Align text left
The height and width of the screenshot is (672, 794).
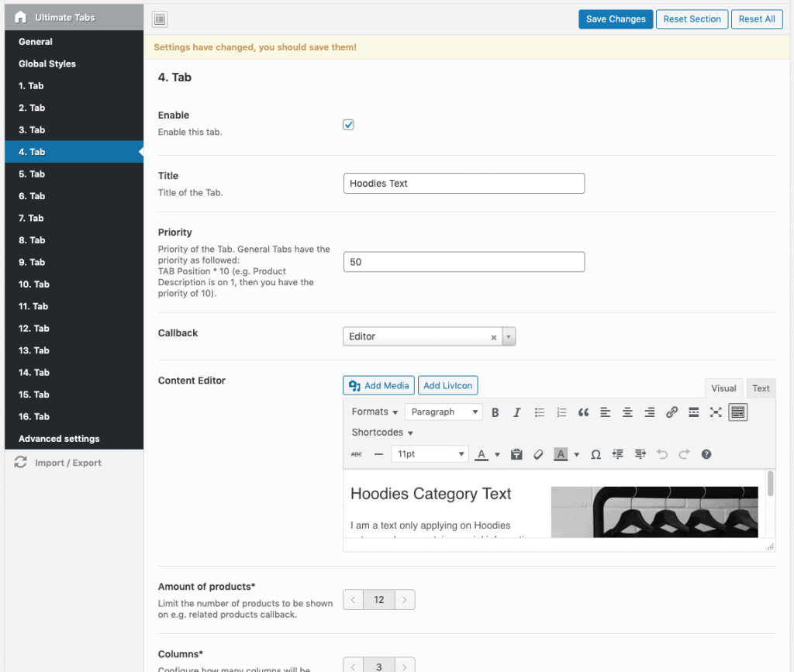[605, 412]
